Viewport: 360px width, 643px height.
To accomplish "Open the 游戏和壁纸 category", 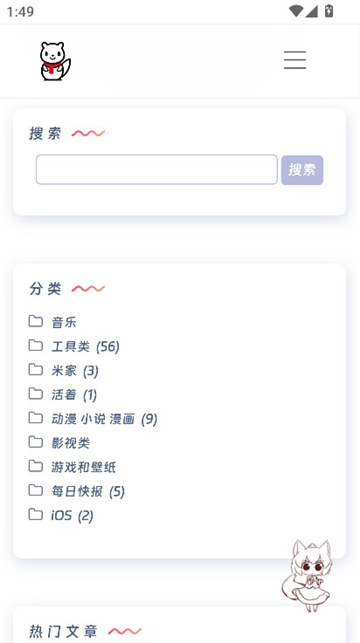I will click(84, 467).
